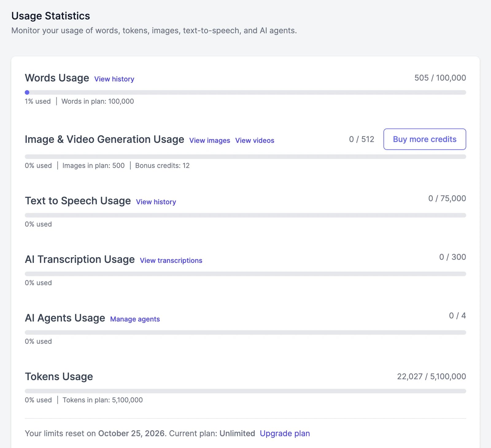Click the Text to Speech progress bar
491x448 pixels.
pyautogui.click(x=245, y=215)
